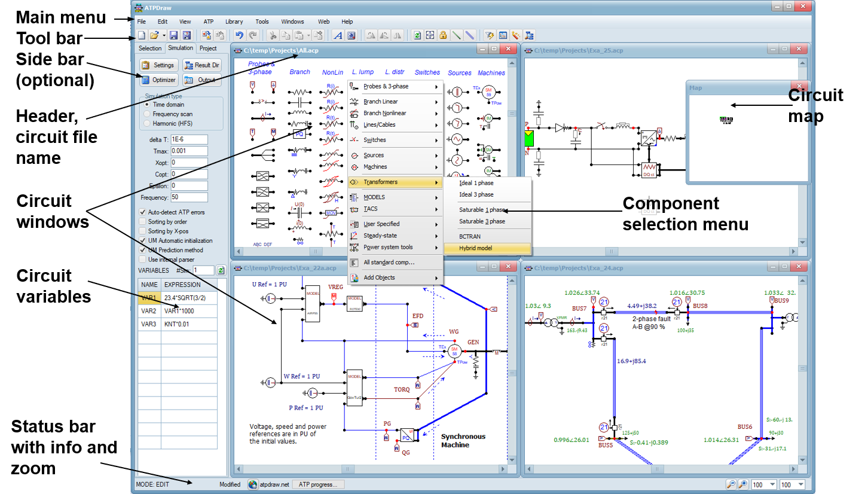
Task: Toggle UM Prediction method checkbox
Action: point(142,250)
